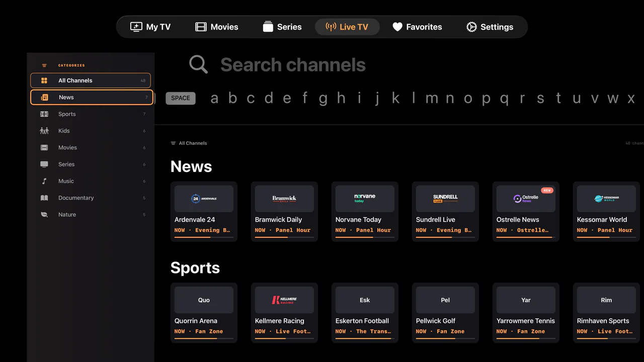Click the Series category screen icon
Image resolution: width=644 pixels, height=362 pixels.
pyautogui.click(x=44, y=164)
